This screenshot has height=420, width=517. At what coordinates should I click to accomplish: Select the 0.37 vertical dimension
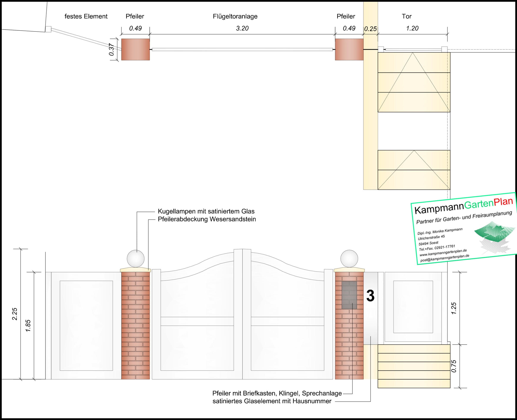[x=111, y=49]
